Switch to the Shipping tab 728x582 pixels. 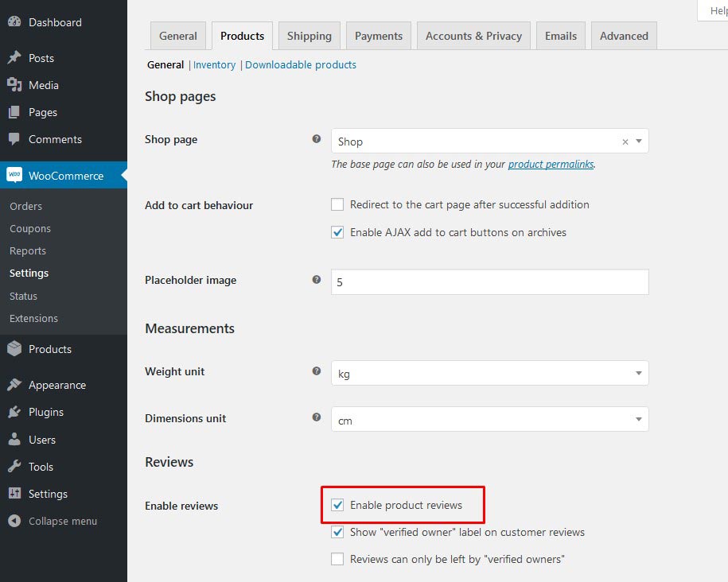click(309, 36)
